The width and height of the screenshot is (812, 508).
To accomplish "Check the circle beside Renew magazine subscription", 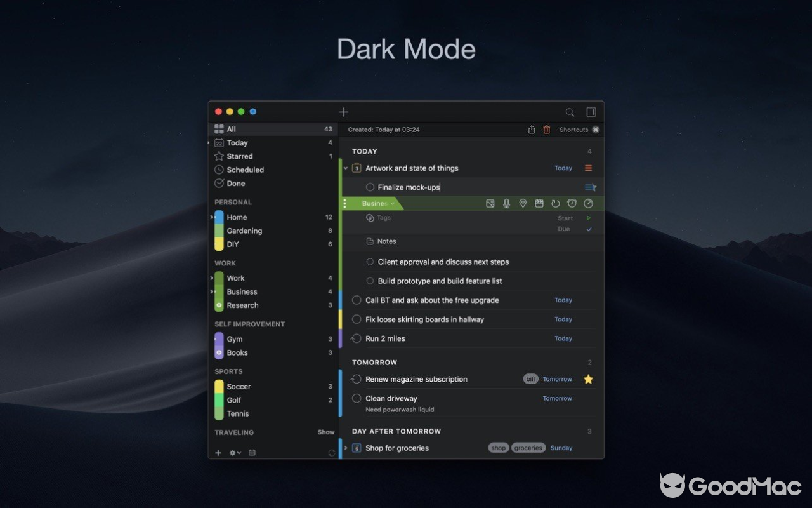I will pyautogui.click(x=356, y=379).
